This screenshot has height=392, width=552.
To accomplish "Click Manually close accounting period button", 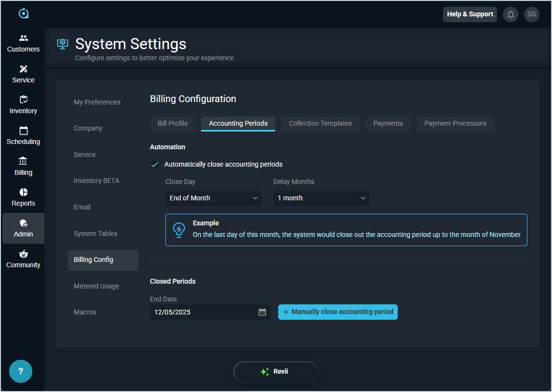I will [x=338, y=312].
